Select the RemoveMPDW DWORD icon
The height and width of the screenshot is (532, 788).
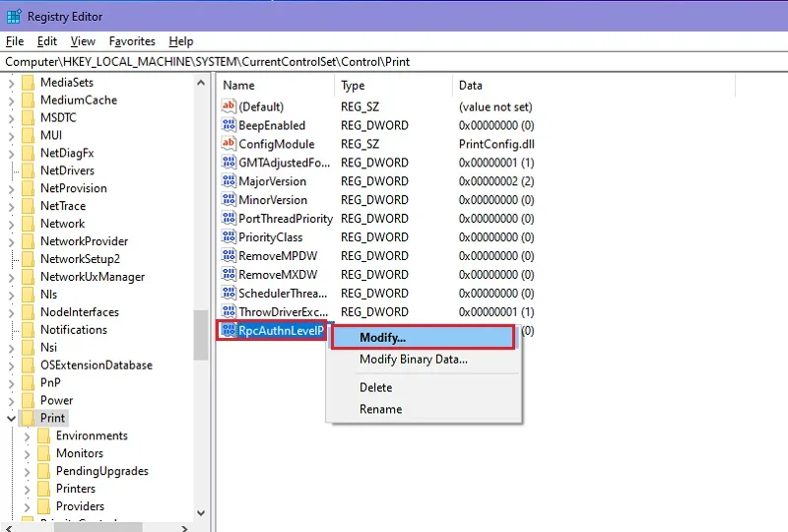(x=229, y=255)
